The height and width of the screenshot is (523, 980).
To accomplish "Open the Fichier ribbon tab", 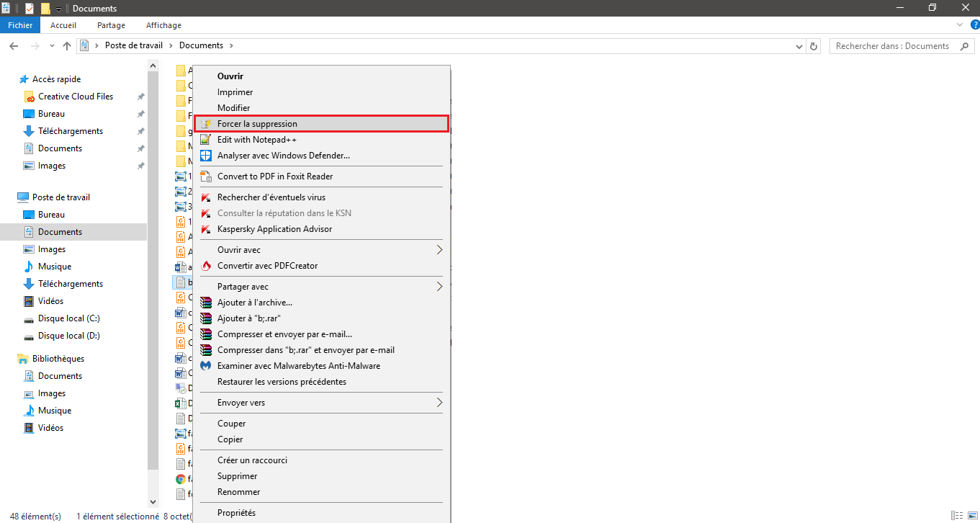I will pos(20,25).
